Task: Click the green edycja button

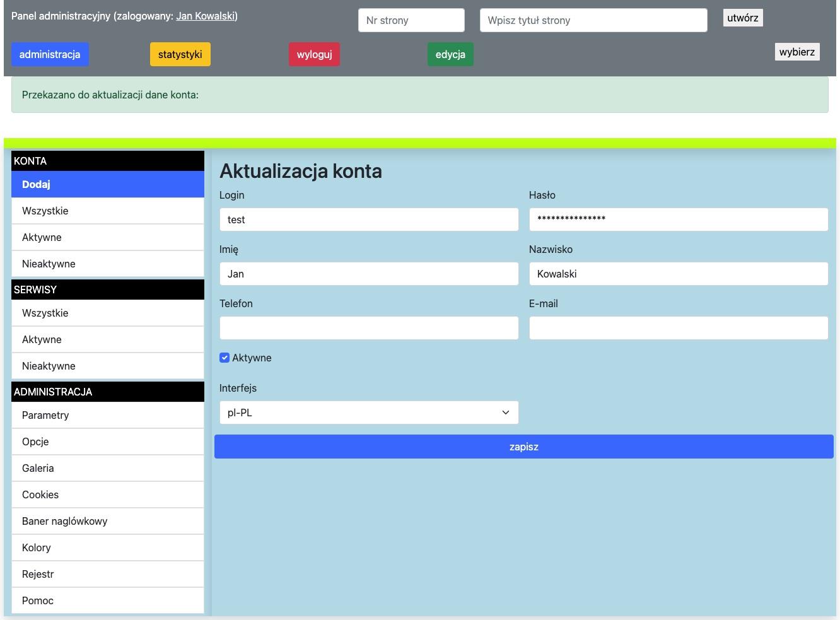Action: [450, 54]
